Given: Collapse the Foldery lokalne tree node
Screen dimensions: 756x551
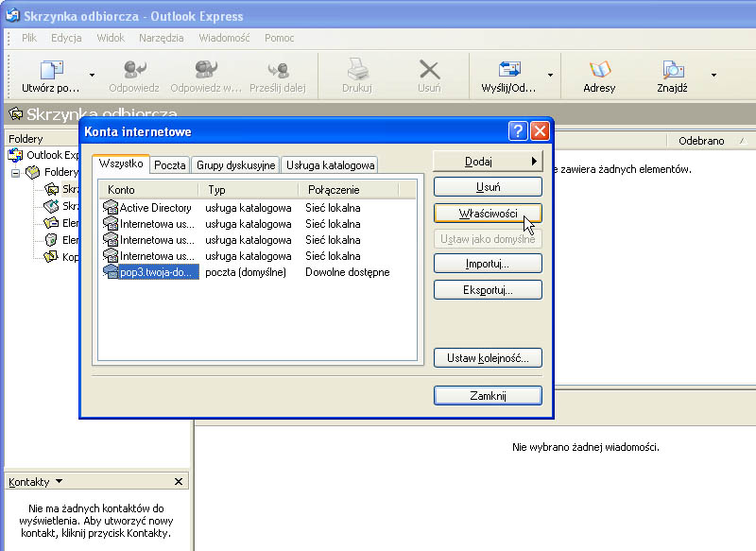Looking at the screenshot, I should pyautogui.click(x=15, y=173).
